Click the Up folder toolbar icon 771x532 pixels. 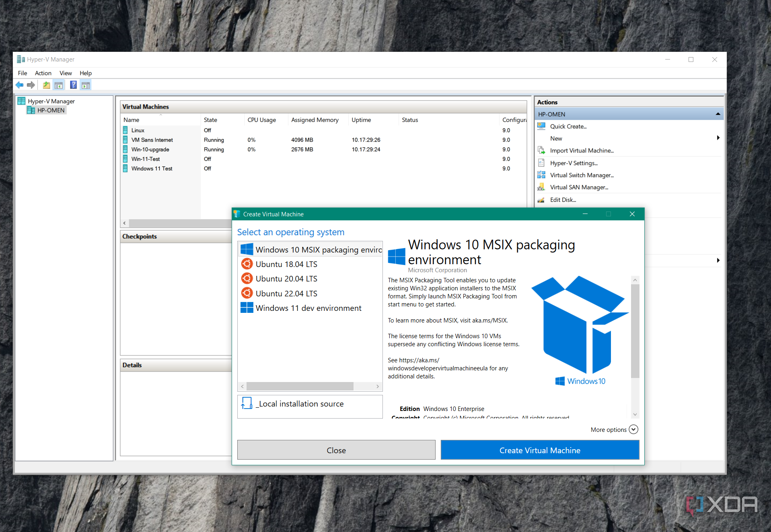pos(47,85)
